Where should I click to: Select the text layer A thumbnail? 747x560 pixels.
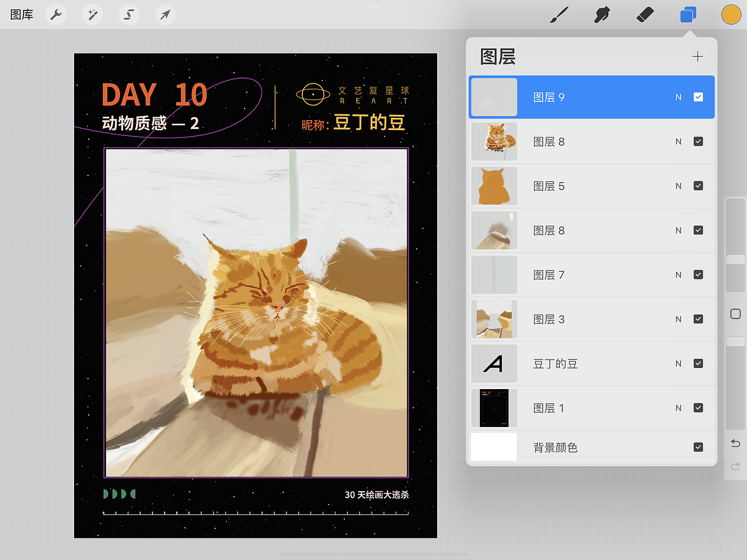point(494,363)
